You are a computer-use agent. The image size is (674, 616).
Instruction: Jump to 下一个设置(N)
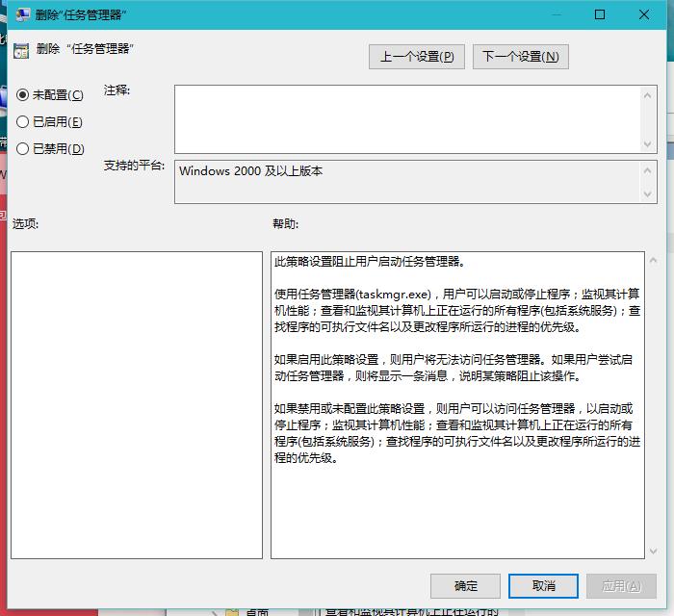(520, 57)
